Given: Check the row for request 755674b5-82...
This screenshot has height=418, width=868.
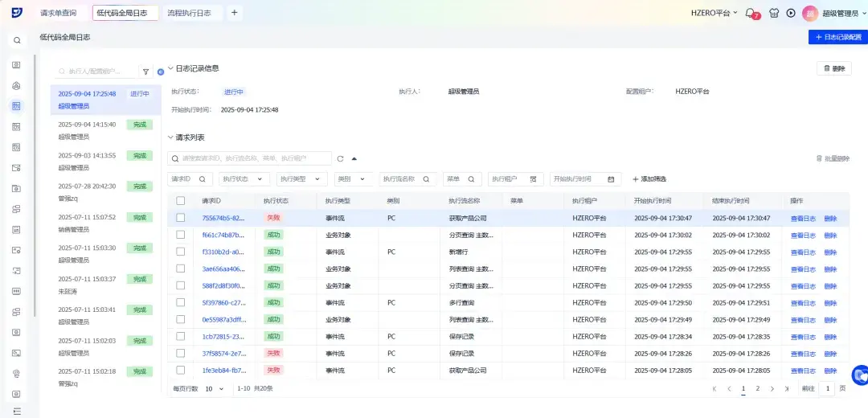Looking at the screenshot, I should tap(181, 218).
